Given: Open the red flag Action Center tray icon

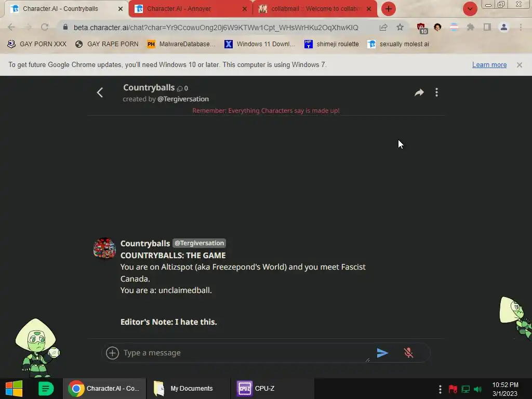Looking at the screenshot, I should [453, 389].
